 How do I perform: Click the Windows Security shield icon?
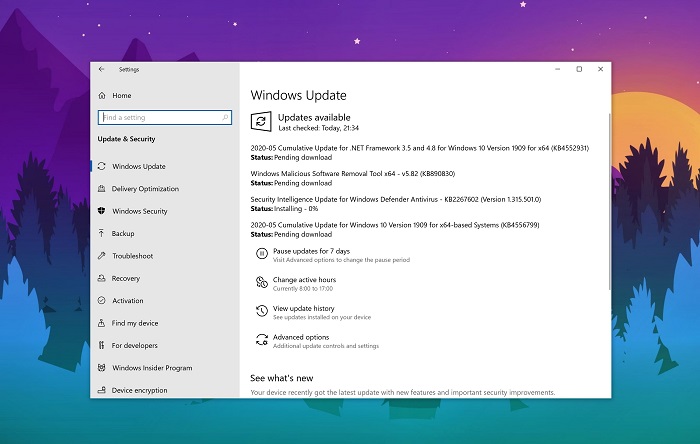[x=102, y=211]
